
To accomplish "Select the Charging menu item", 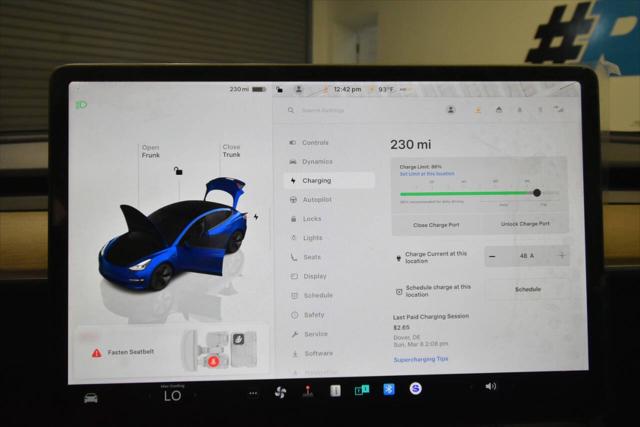I will tap(329, 180).
